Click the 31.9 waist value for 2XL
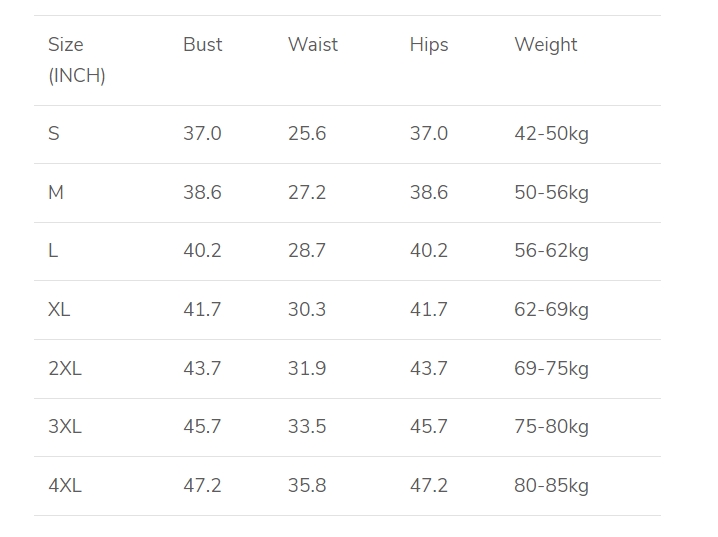Screen dimensions: 718x537 (307, 369)
